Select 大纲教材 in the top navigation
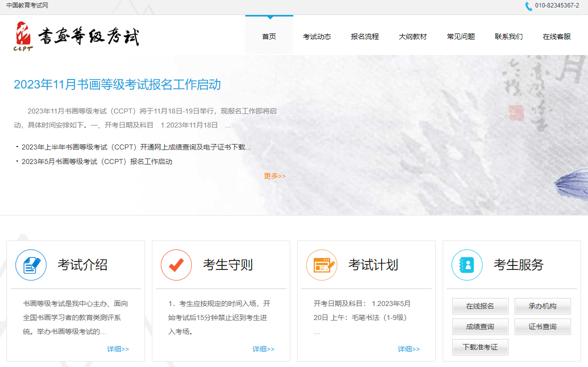This screenshot has width=588, height=367. point(413,36)
